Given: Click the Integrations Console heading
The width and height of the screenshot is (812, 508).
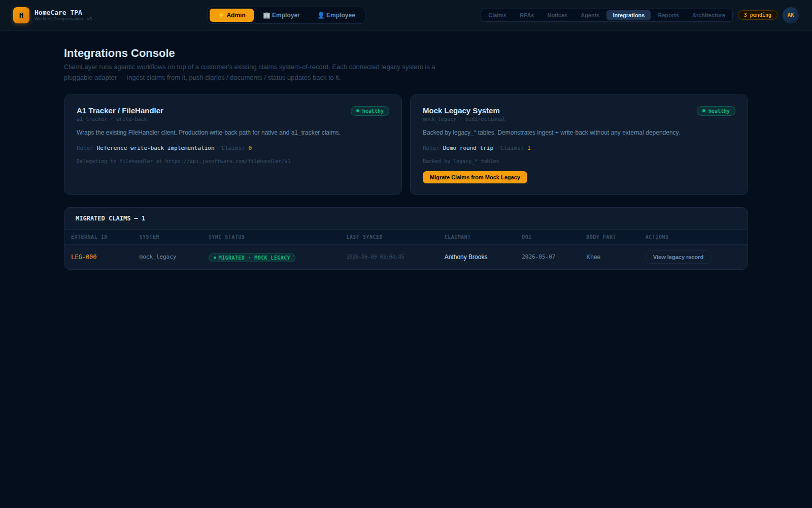Looking at the screenshot, I should 119,53.
